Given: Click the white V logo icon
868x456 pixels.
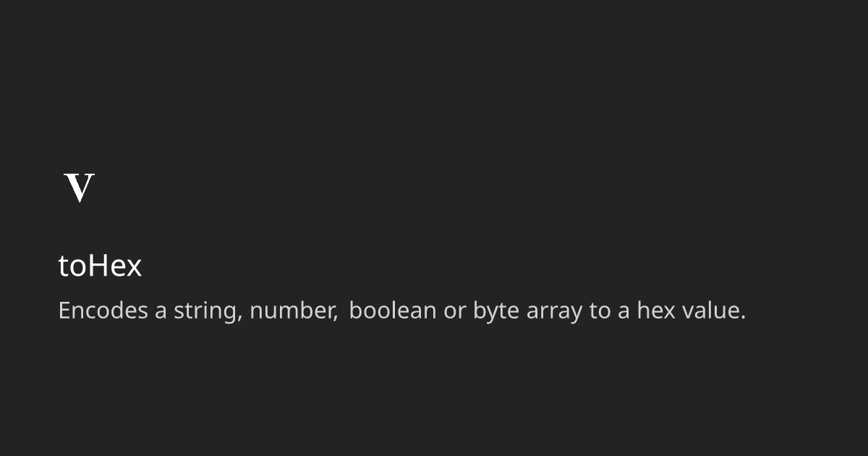Looking at the screenshot, I should pyautogui.click(x=80, y=188).
